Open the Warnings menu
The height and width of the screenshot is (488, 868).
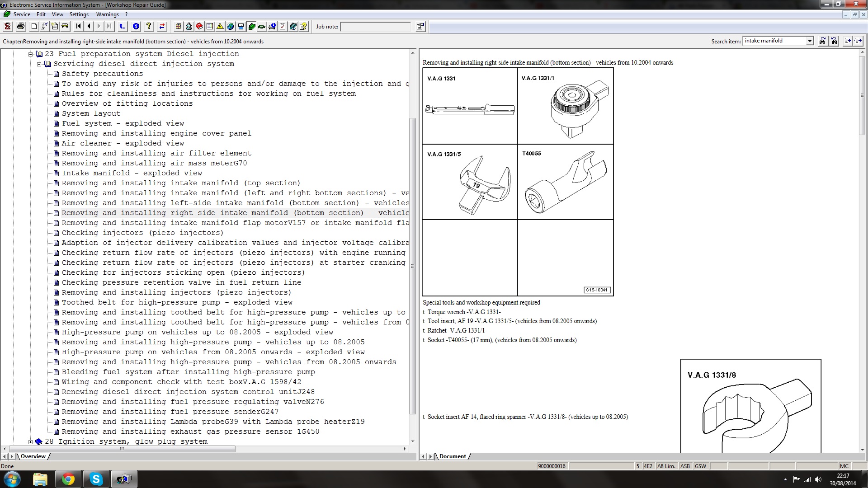pos(108,14)
